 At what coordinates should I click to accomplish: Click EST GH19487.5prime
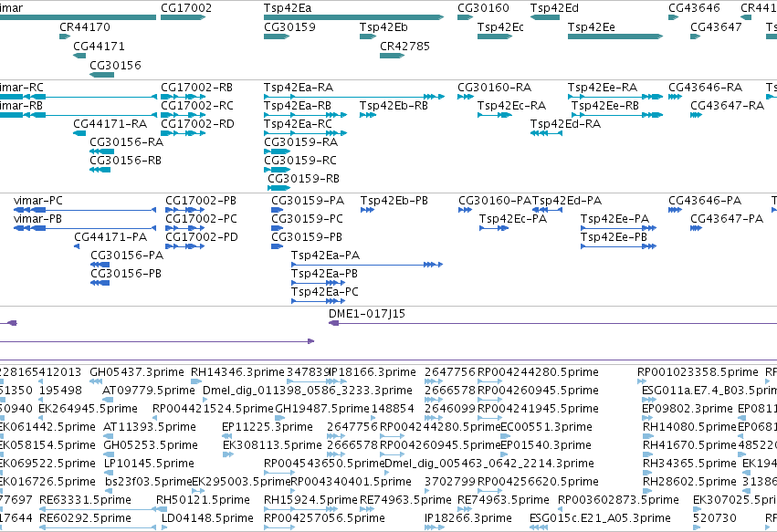coord(322,409)
